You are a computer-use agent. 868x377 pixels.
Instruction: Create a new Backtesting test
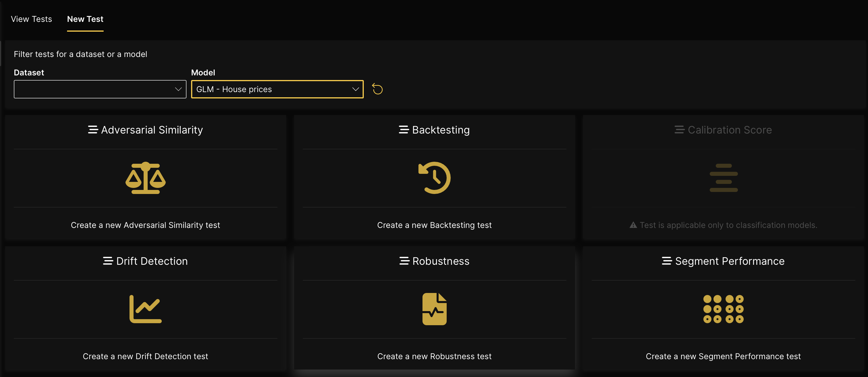click(434, 225)
